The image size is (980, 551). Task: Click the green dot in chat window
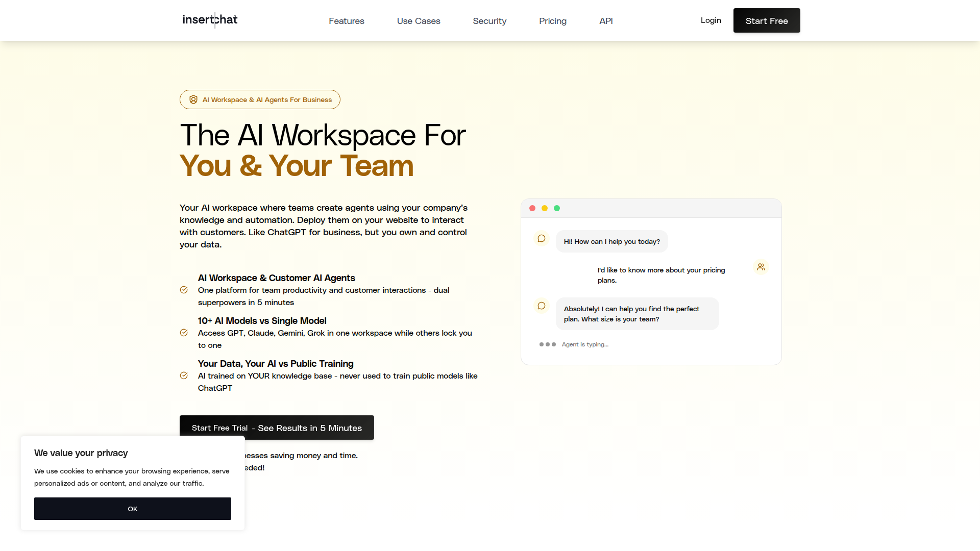pos(557,208)
